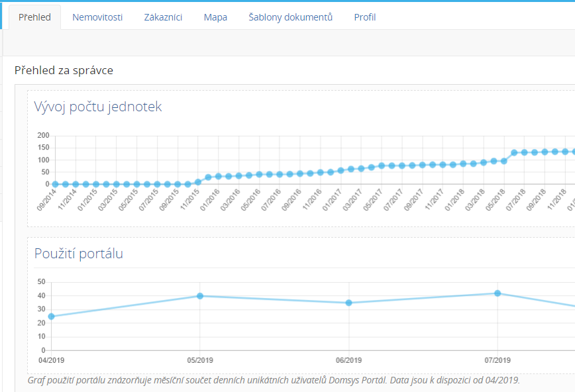The height and width of the screenshot is (392, 575).
Task: Click the 07/2019 axis label
Action: pyautogui.click(x=497, y=360)
